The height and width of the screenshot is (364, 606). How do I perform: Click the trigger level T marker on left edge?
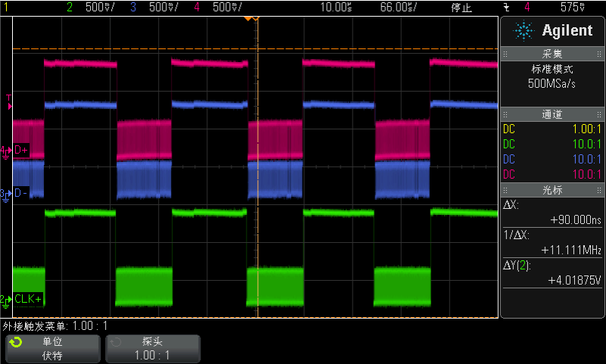point(8,98)
